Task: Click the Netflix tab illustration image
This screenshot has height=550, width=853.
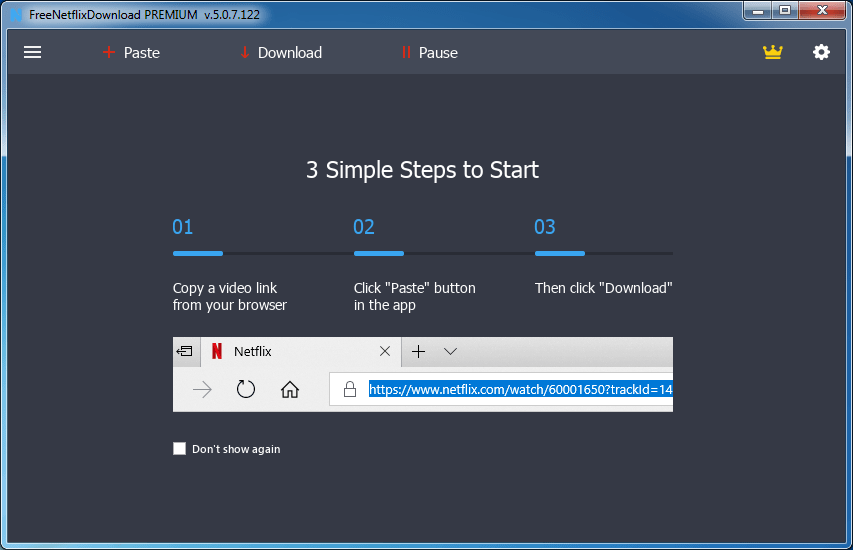Action: pos(423,374)
